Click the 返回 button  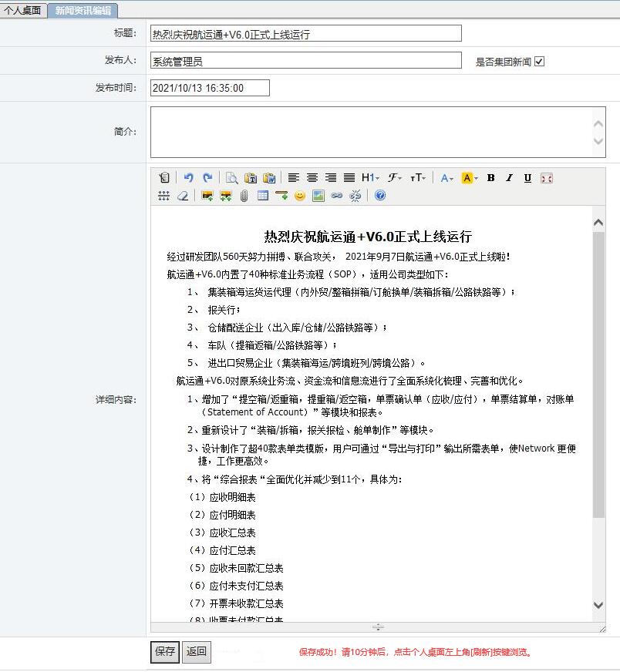coord(196,651)
